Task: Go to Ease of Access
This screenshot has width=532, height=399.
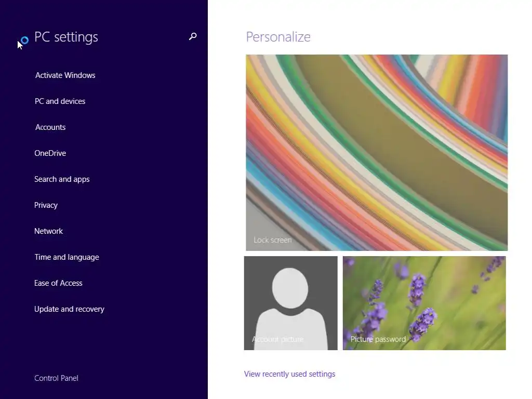Action: click(x=58, y=283)
